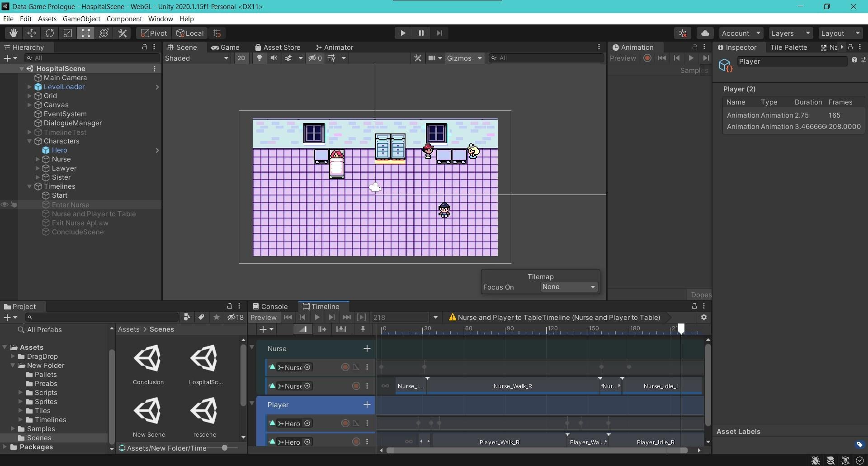
Task: Click the Step button in the toolbar
Action: 439,33
